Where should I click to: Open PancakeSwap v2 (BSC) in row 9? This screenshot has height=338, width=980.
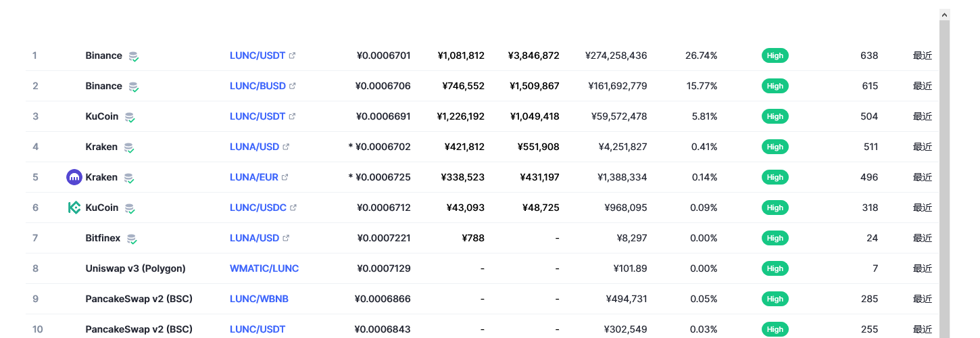pos(139,299)
